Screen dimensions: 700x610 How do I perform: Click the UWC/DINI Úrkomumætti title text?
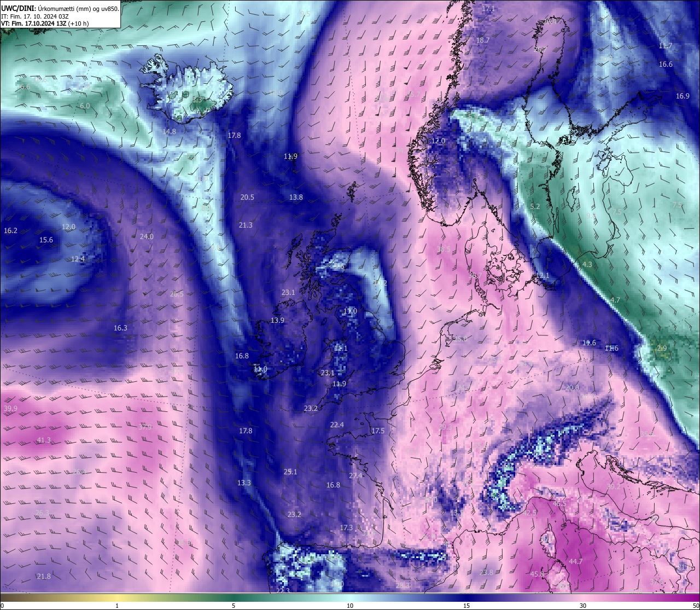pos(60,8)
